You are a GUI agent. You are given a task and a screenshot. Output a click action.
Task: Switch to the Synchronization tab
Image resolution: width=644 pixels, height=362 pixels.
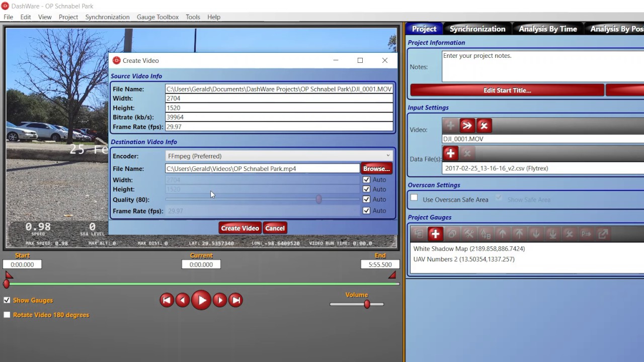click(477, 29)
